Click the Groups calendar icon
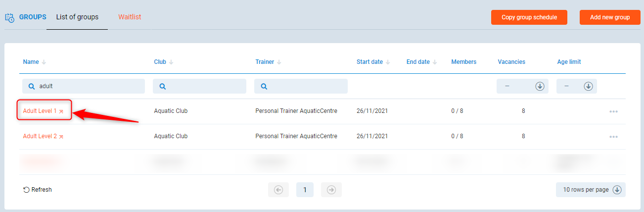This screenshot has height=212, width=644. 9,17
